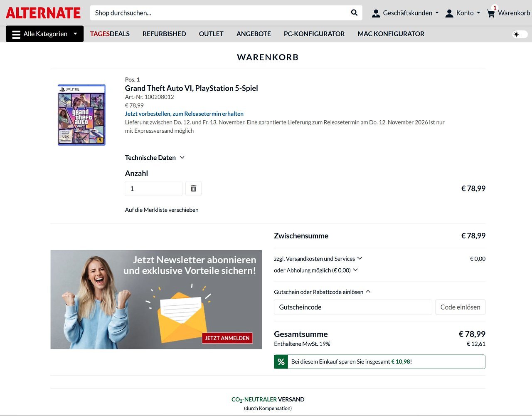
Task: Click Enthaltene MwSt. 19% text
Action: [302, 344]
